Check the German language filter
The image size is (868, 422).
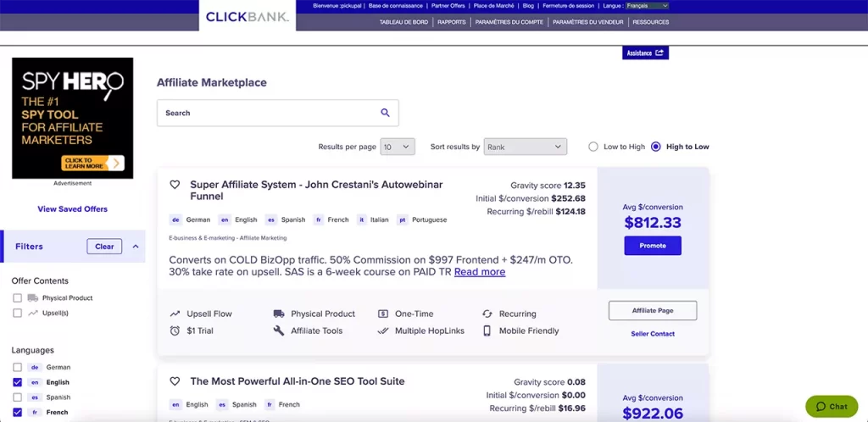[x=17, y=367]
